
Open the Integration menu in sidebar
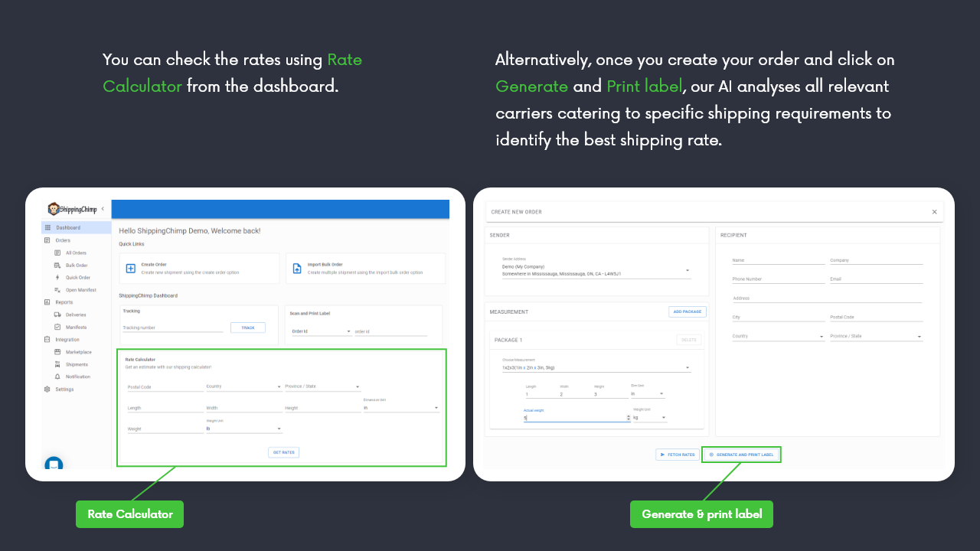[x=67, y=340]
